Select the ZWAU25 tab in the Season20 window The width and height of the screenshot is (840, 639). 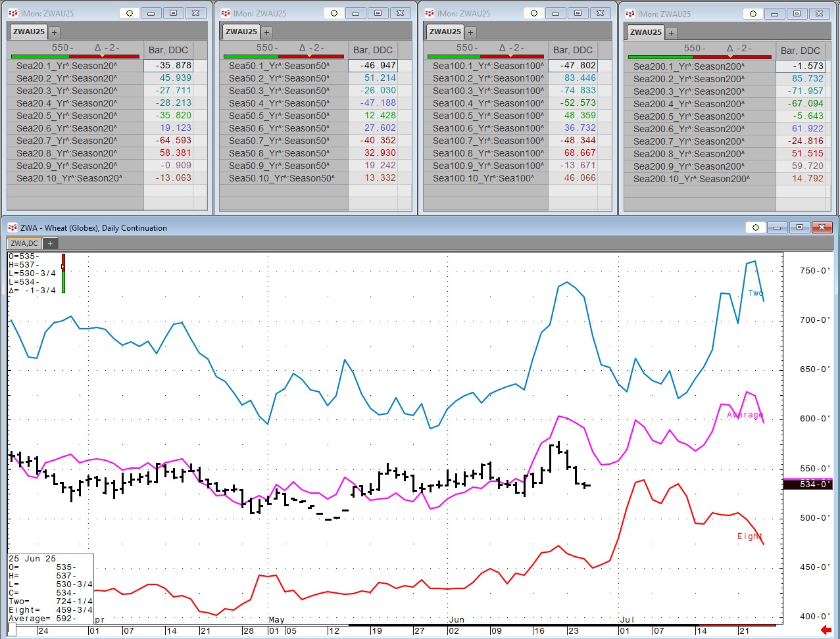pos(28,31)
